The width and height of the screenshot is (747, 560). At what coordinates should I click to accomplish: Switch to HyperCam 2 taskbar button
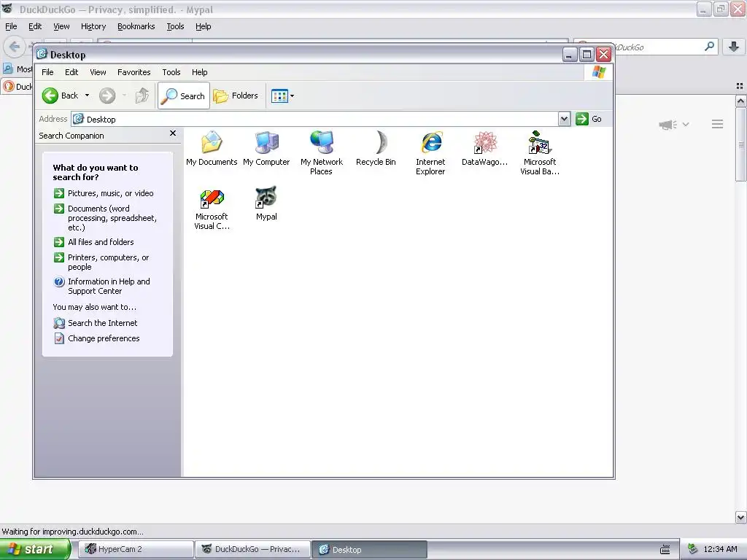136,549
